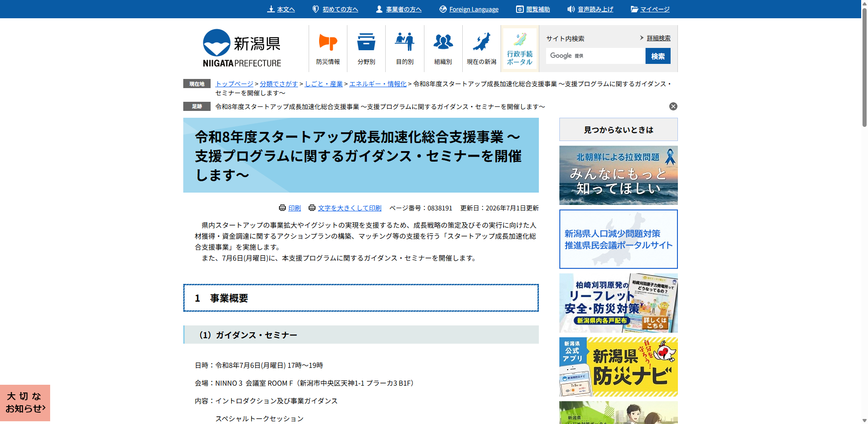Click printer icon beside 文字を大きくして印刷
This screenshot has height=424, width=868.
312,208
